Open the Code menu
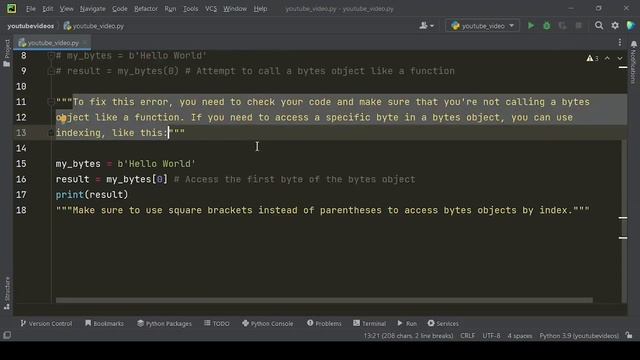Viewport: 640px width, 360px height. 120,9
